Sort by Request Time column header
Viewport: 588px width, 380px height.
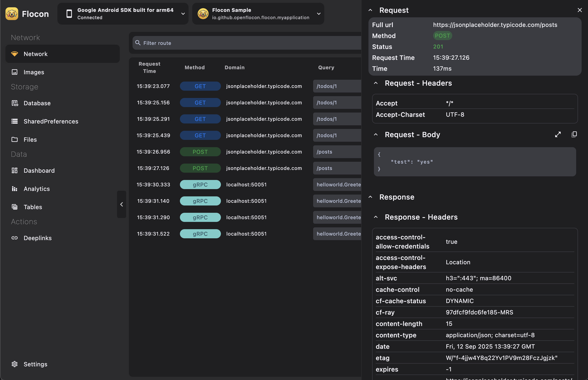pyautogui.click(x=149, y=67)
